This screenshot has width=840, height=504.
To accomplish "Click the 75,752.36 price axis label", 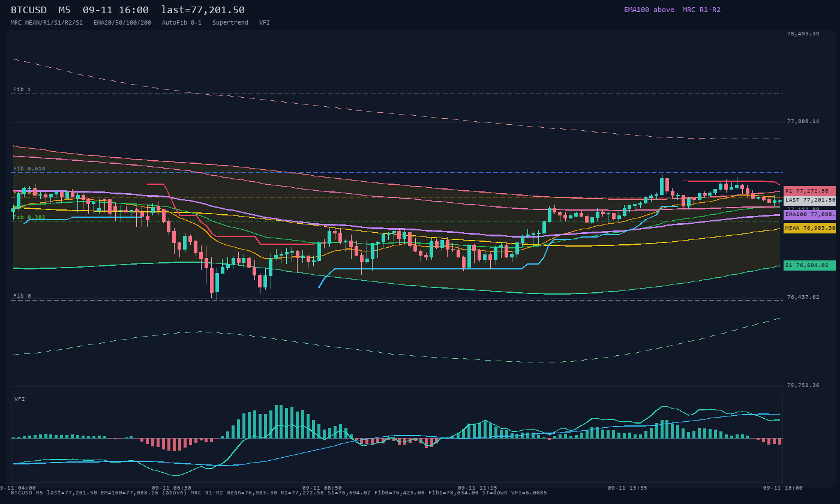I will [x=803, y=385].
